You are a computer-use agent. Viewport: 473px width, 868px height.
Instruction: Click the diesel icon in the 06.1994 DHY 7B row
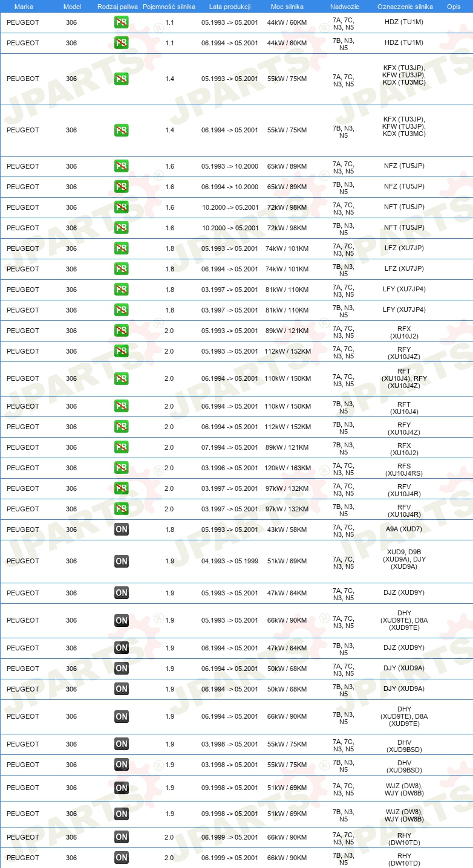pyautogui.click(x=122, y=716)
